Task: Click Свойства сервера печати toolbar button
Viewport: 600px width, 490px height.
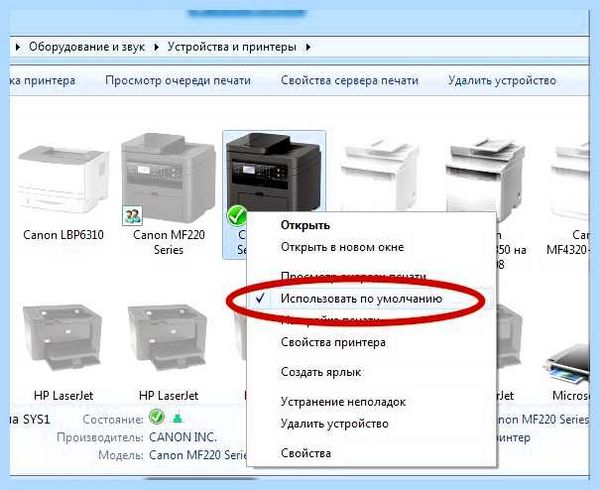Action: click(349, 80)
